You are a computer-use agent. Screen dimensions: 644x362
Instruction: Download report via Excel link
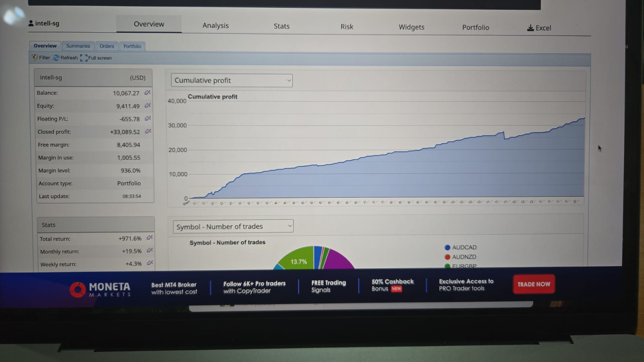point(539,28)
